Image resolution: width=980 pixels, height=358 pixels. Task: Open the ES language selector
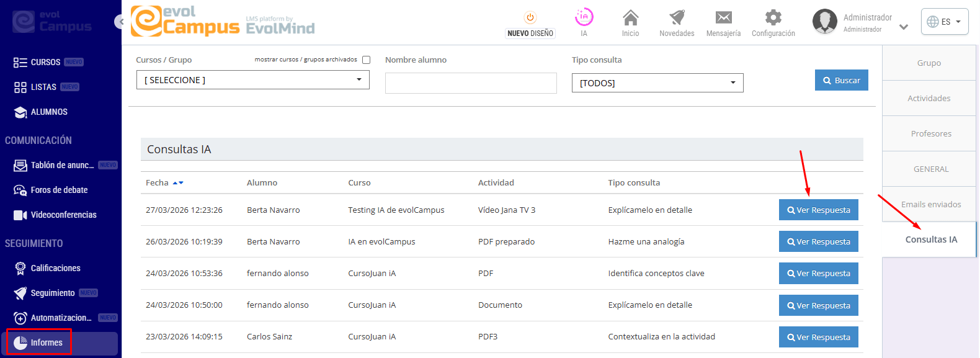click(x=945, y=22)
